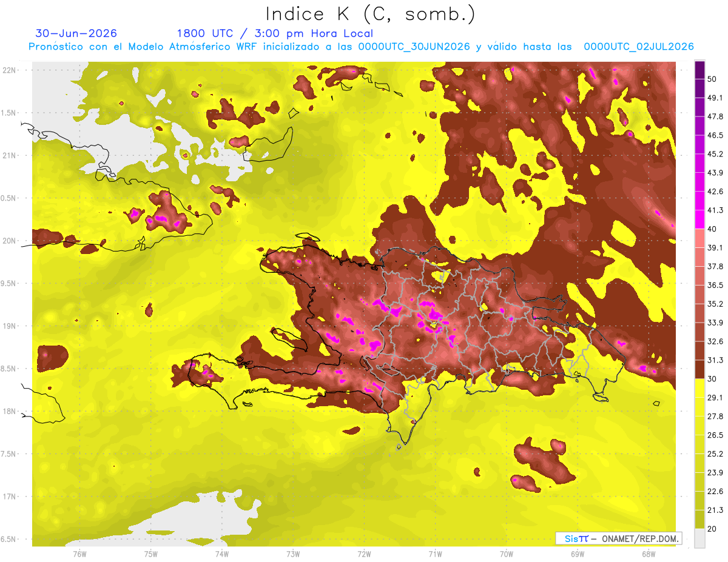The image size is (728, 562).
Task: Click the "0.5N" latitude tick label
Action: pyautogui.click(x=8, y=198)
